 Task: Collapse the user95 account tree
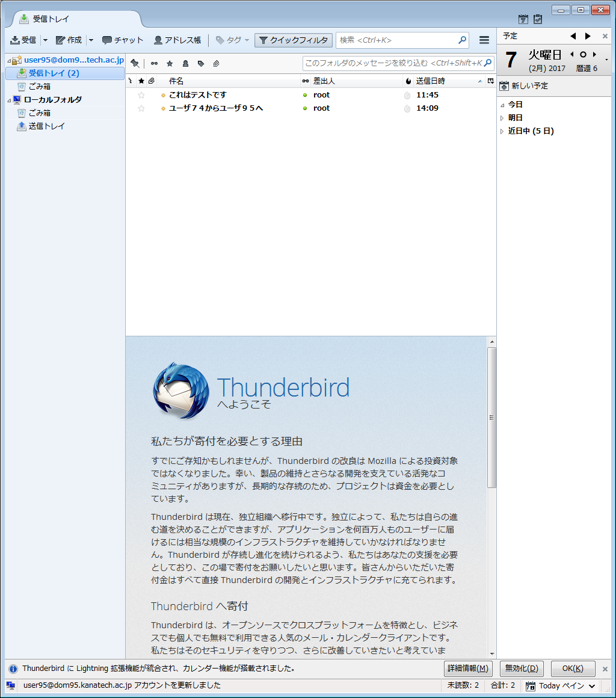(9, 61)
